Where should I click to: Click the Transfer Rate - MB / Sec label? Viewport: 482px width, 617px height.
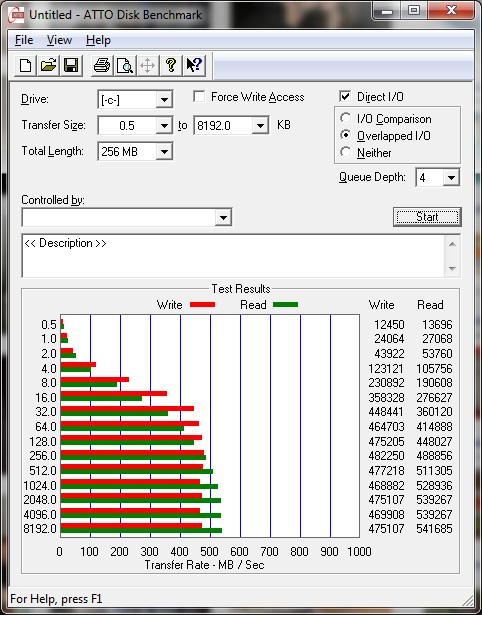point(205,565)
